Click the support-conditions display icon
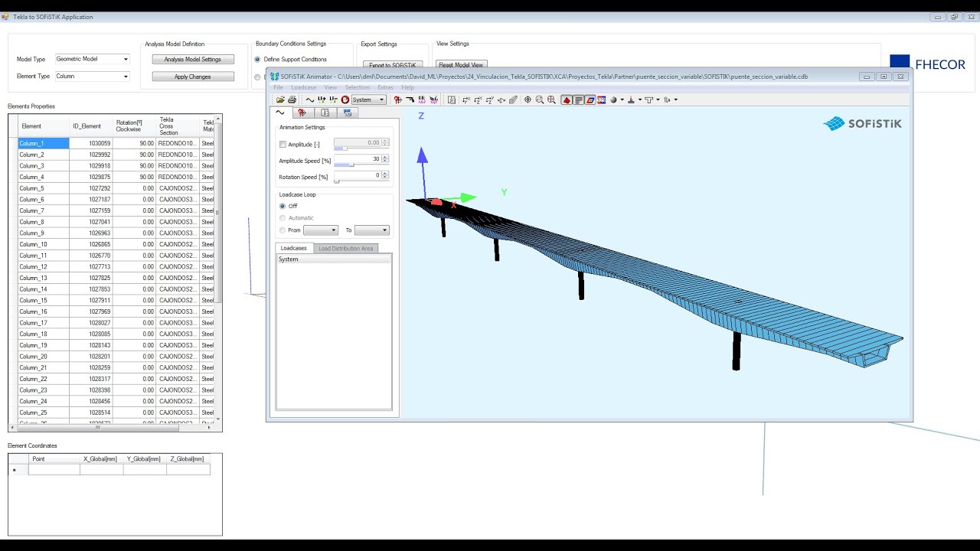Image resolution: width=980 pixels, height=551 pixels. [631, 99]
